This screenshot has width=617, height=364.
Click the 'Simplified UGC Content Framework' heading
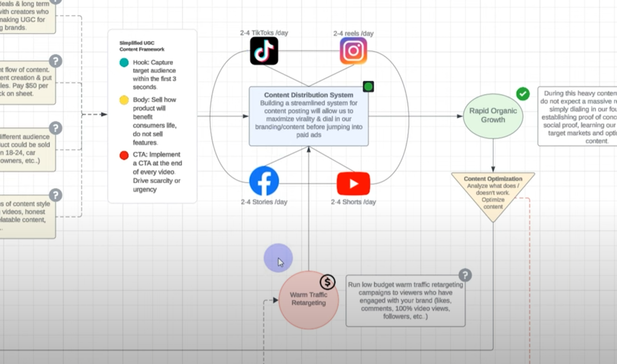click(142, 46)
